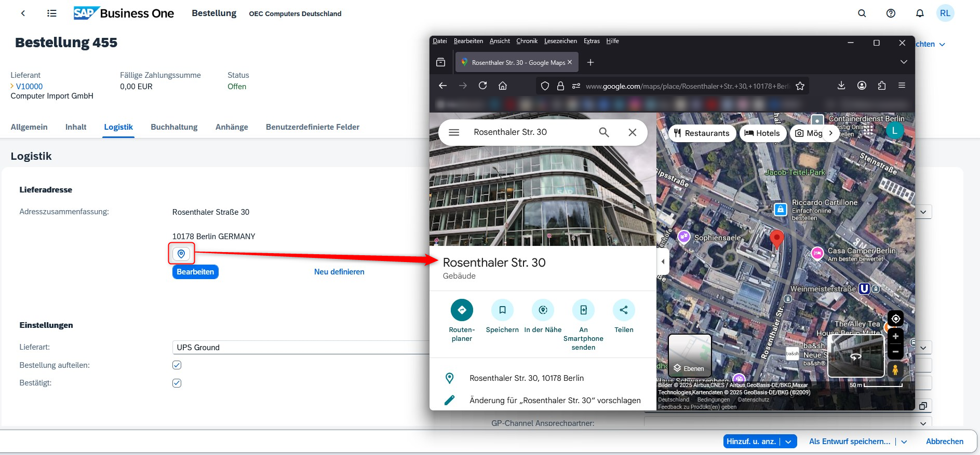The height and width of the screenshot is (455, 980).
Task: Collapse the Google Maps side panel
Action: click(663, 261)
